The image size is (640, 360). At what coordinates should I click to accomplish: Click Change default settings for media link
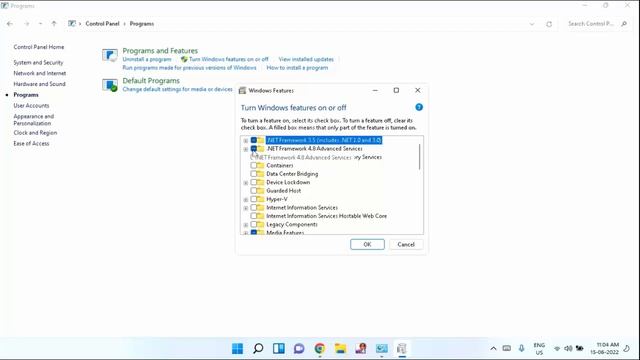178,89
